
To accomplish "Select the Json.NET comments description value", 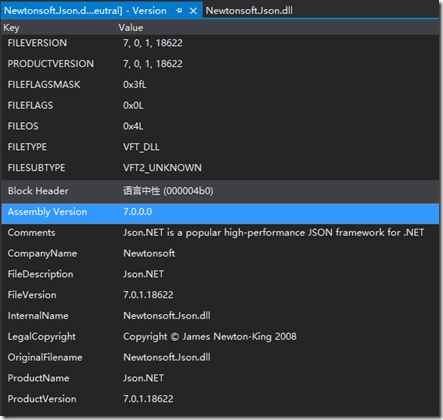I will click(x=274, y=233).
